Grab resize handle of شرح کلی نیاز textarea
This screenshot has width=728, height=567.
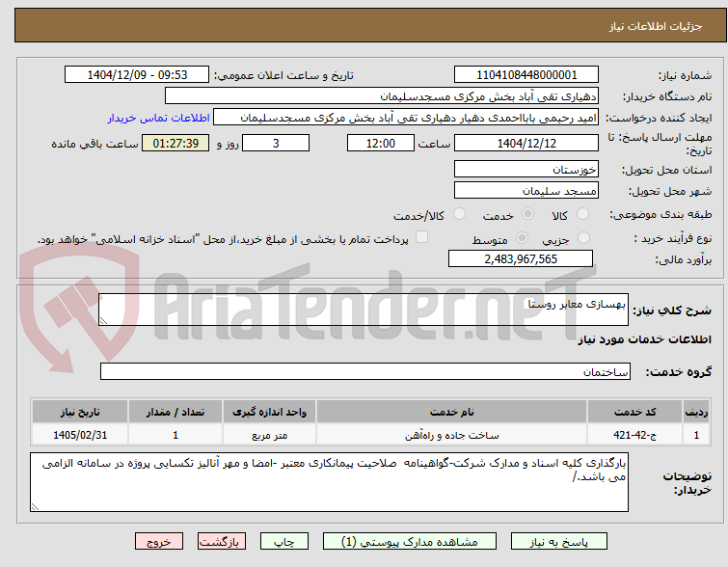click(103, 321)
